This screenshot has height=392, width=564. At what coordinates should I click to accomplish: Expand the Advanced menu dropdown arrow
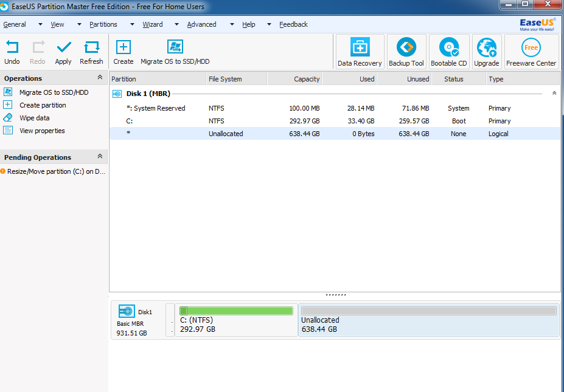pos(232,24)
